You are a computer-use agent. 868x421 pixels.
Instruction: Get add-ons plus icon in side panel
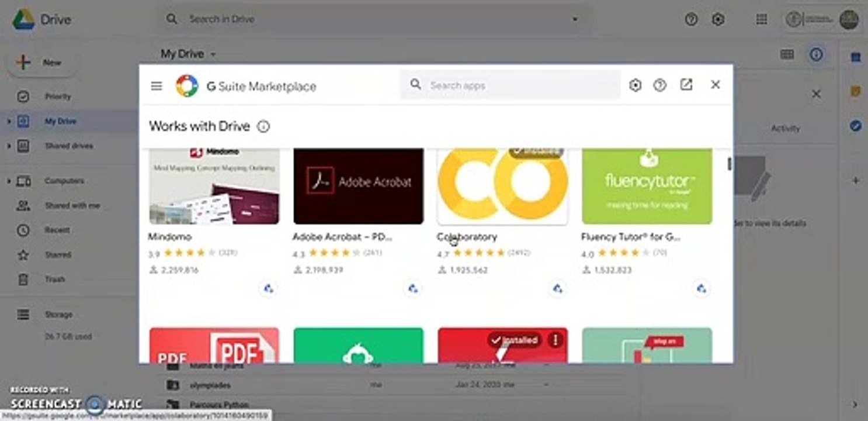pos(856,181)
